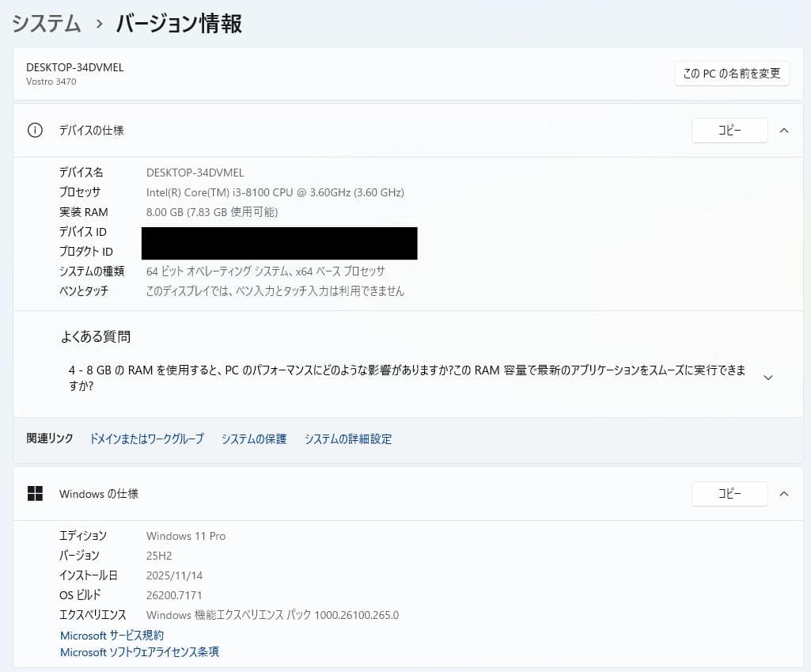Copy device specifications with the コピー button
This screenshot has height=672, width=811.
(730, 130)
